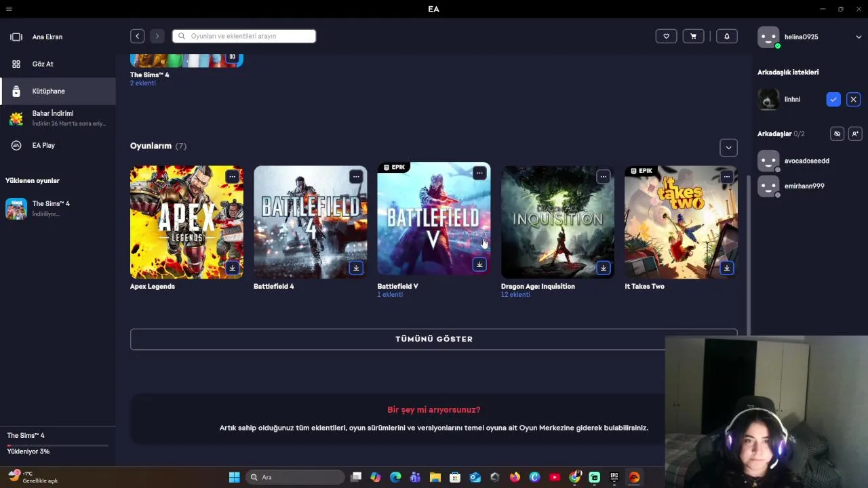Click the Battlefield V game title text
The image size is (868, 488).
397,286
